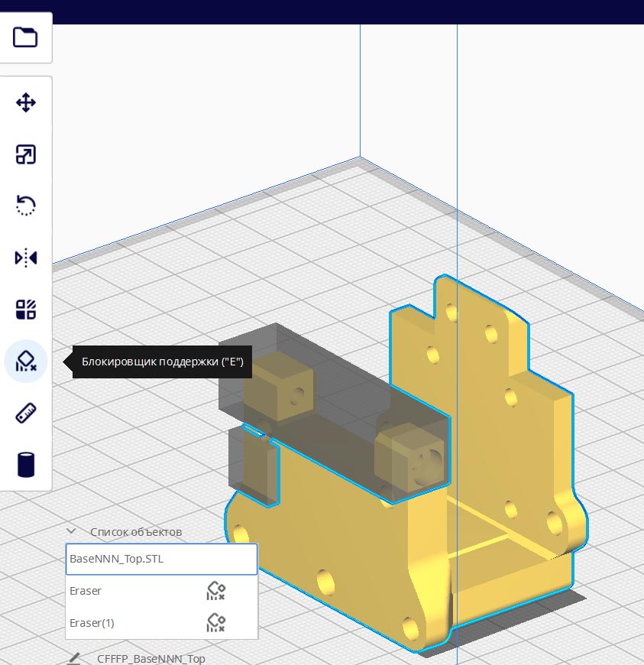Select the cylinder custom support tool

[x=26, y=465]
